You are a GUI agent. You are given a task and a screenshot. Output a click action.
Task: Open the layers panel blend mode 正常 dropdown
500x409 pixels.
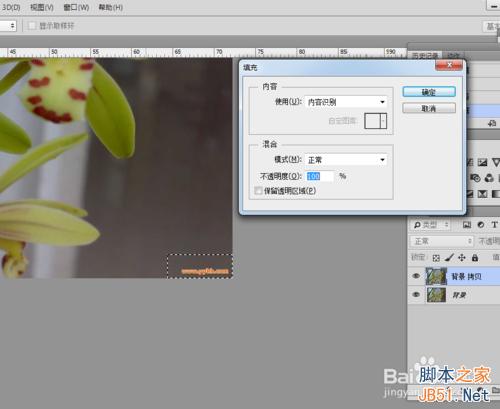pyautogui.click(x=442, y=241)
